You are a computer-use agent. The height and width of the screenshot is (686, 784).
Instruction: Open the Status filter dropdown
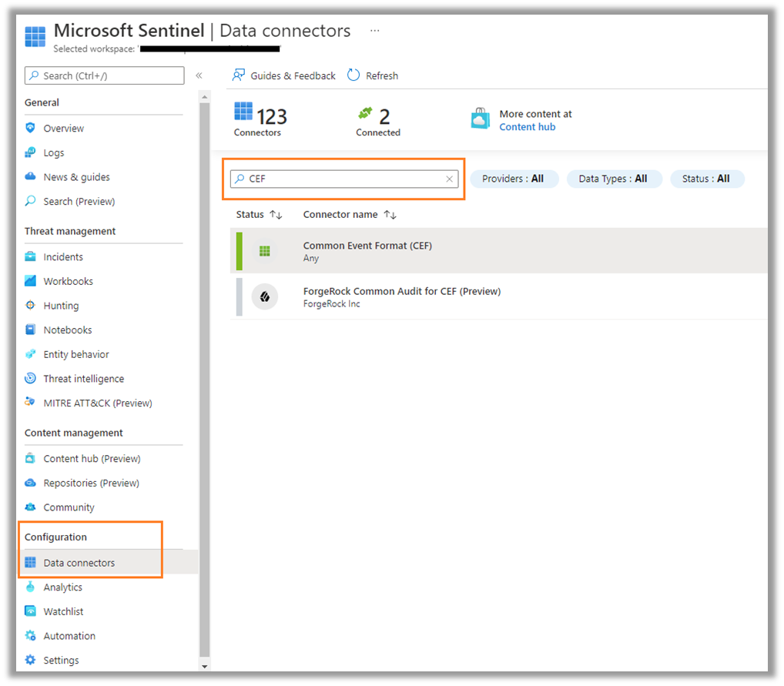pyautogui.click(x=706, y=179)
